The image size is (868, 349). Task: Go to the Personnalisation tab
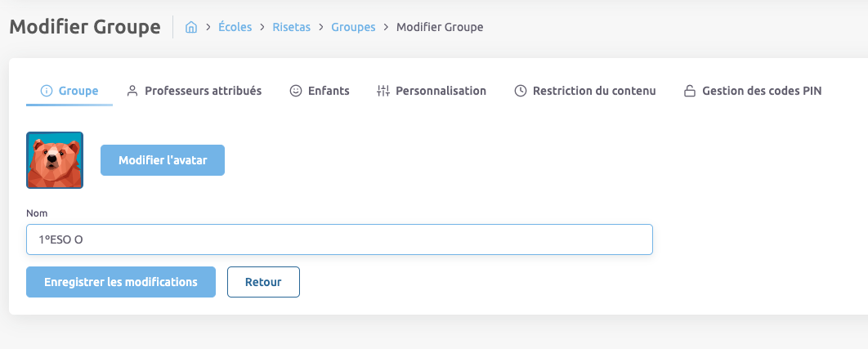[441, 91]
